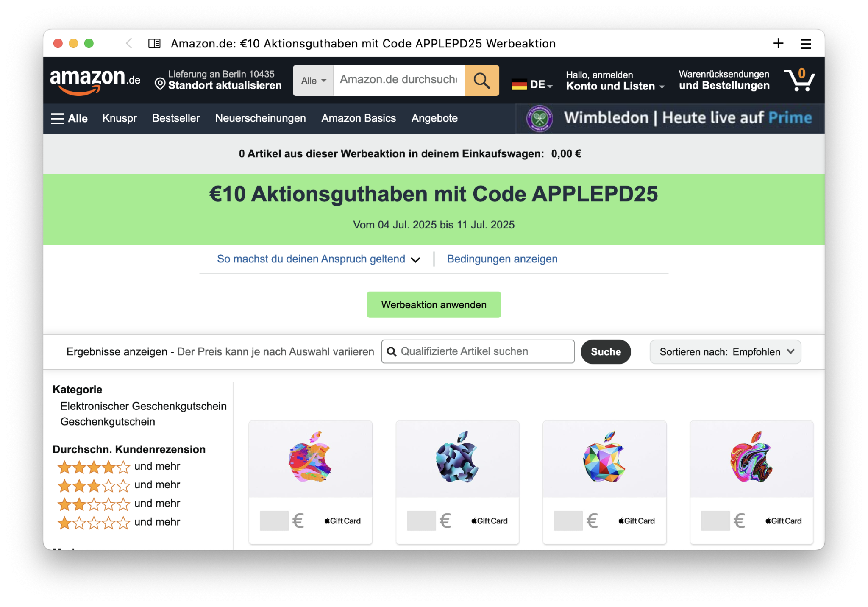
Task: Select two stars and more rating
Action: click(x=119, y=504)
